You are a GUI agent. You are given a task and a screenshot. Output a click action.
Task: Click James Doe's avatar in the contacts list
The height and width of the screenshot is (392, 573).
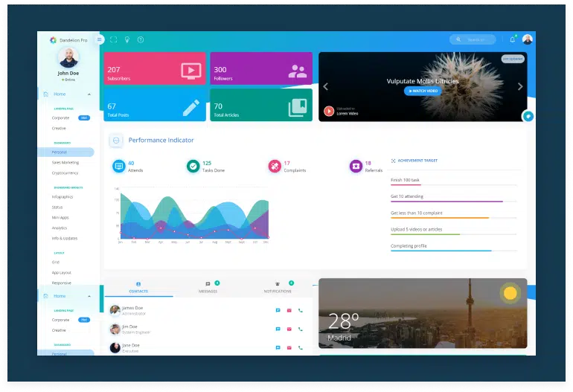pos(115,310)
